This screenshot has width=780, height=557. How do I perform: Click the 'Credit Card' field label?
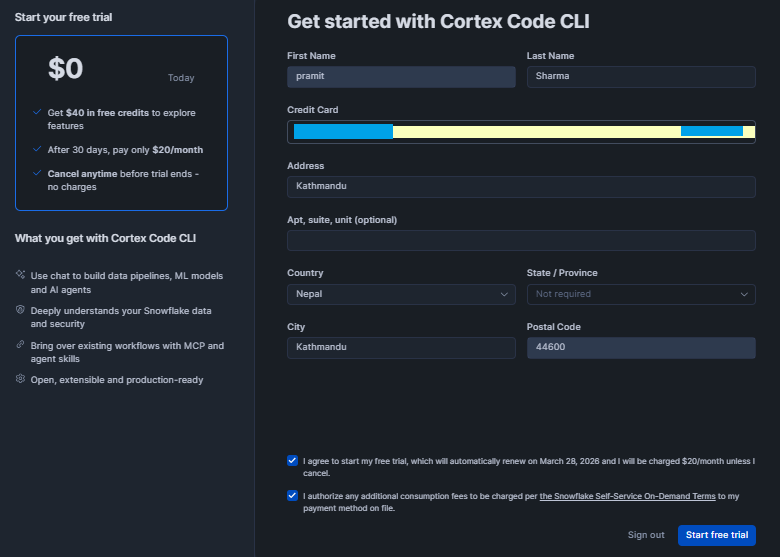(x=312, y=110)
